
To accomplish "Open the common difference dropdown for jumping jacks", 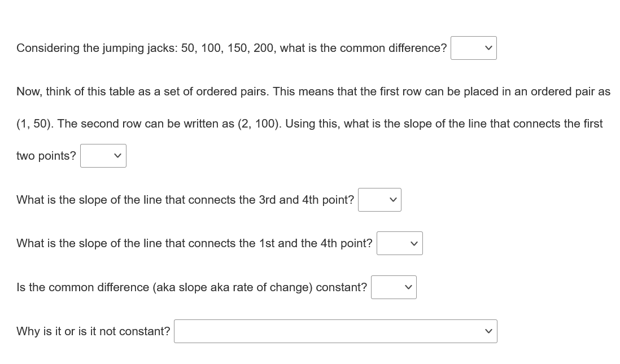I will pyautogui.click(x=474, y=48).
